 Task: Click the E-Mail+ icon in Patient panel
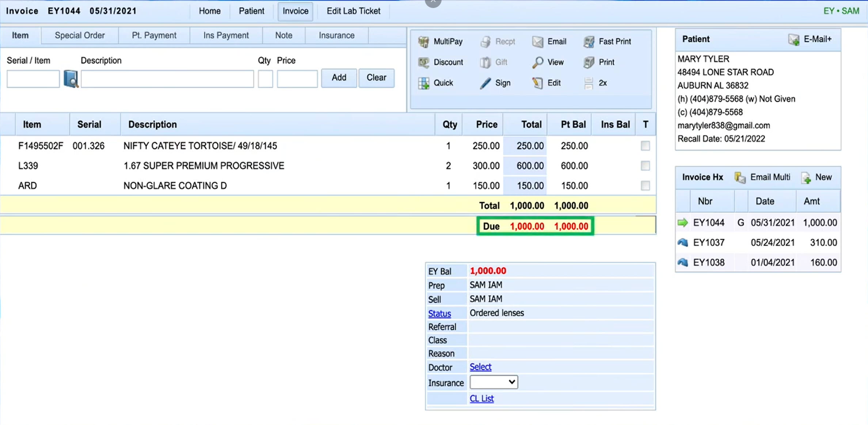tap(793, 39)
